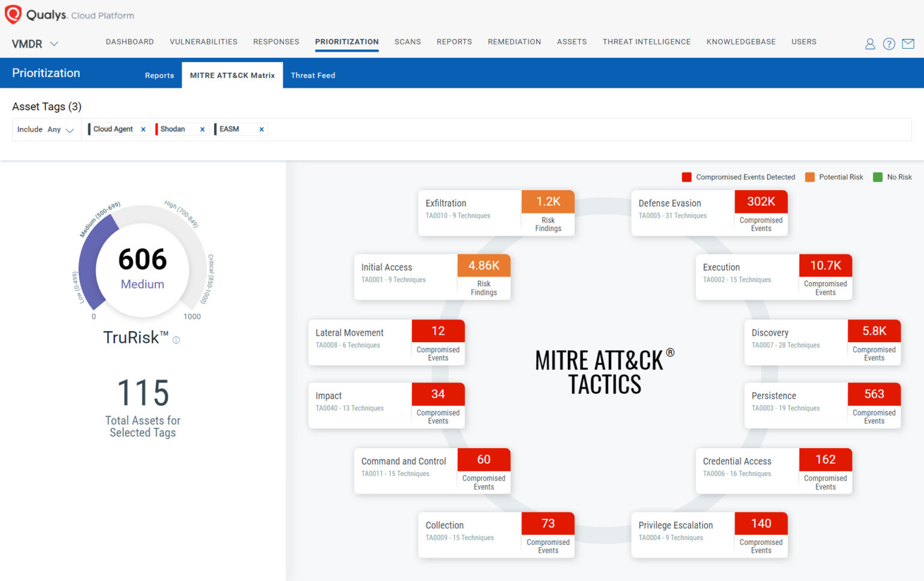View Defense Evasion compromised events
The width and height of the screenshot is (924, 581).
(x=760, y=201)
